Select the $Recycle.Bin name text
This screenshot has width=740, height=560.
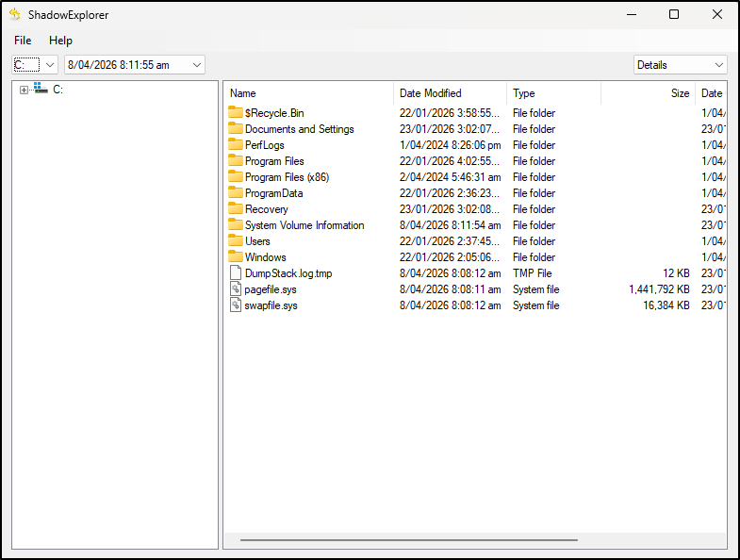click(274, 113)
